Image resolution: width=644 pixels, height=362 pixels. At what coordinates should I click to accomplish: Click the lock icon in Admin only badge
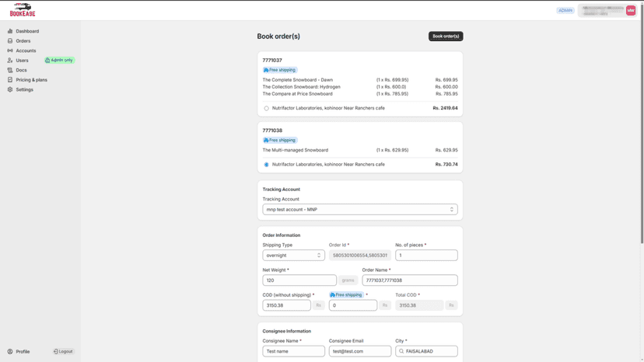(x=47, y=61)
